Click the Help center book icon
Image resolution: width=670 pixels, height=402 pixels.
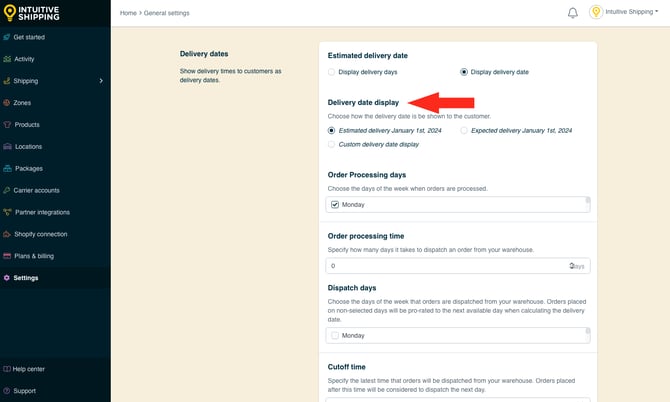(7, 369)
